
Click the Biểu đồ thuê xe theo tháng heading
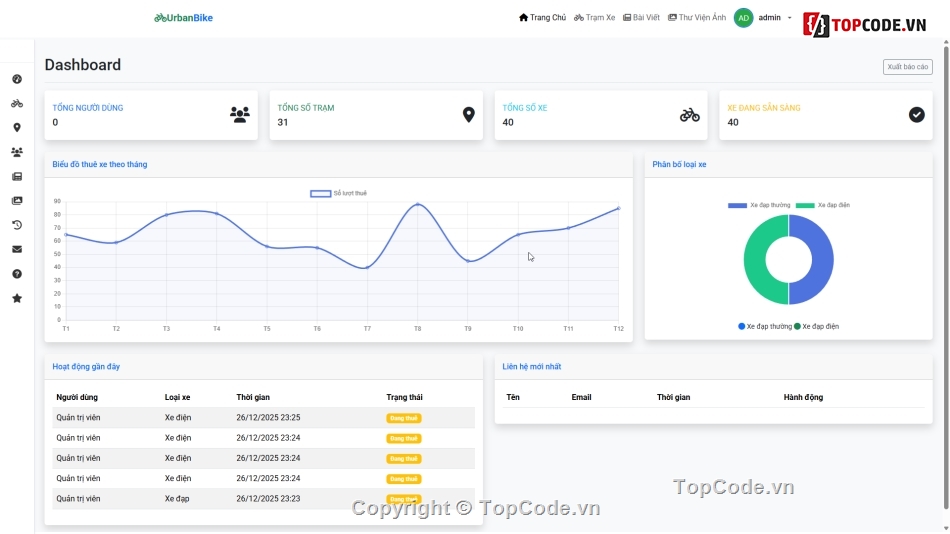[x=99, y=164]
